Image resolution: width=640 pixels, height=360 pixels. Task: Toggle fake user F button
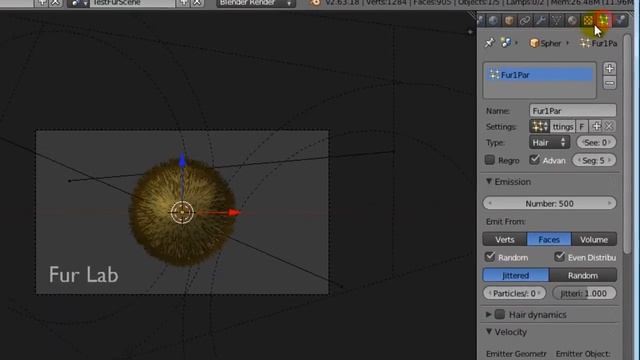click(x=582, y=127)
